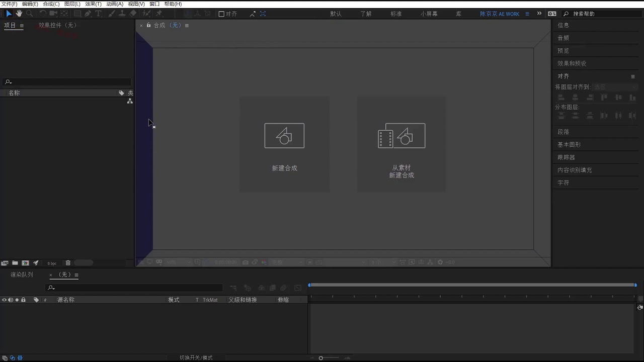The image size is (644, 362).
Task: Click 切换开关/模式 at timeline bottom
Action: point(196,358)
